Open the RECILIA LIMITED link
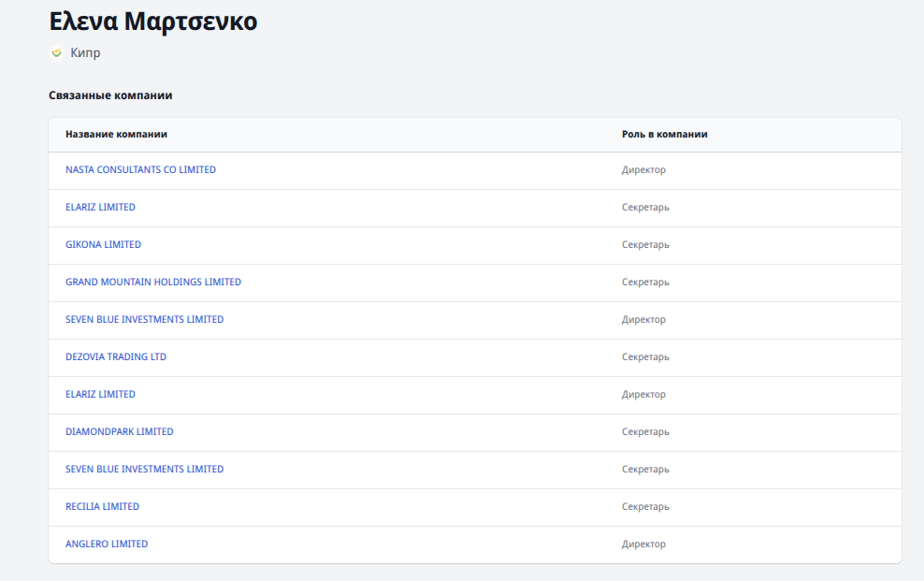The width and height of the screenshot is (924, 581). [x=102, y=507]
